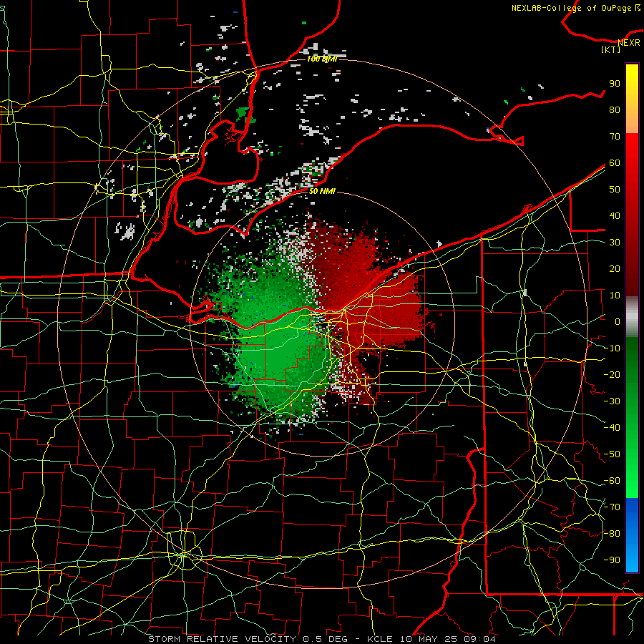The image size is (644, 644).
Task: Click the -50 scale value
Action: coord(612,454)
